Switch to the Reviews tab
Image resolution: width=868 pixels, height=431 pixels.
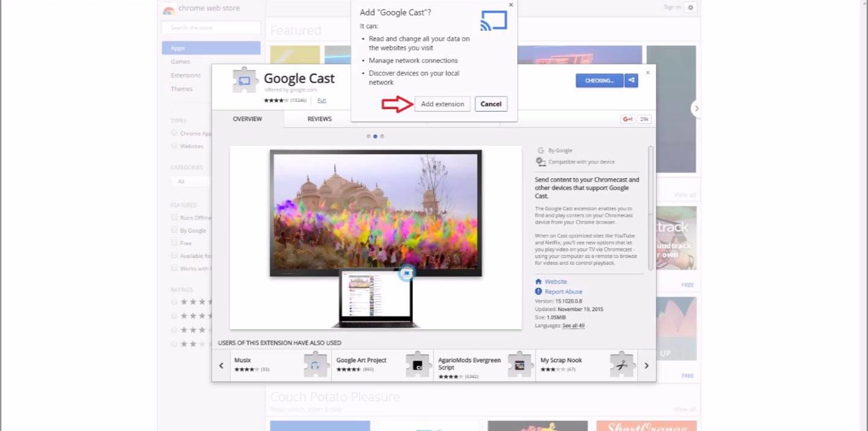[x=319, y=119]
